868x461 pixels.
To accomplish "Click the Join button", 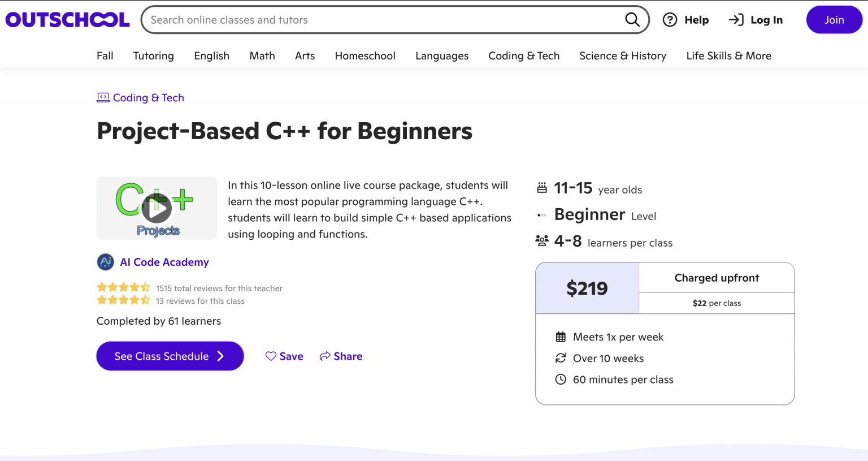I will [x=834, y=19].
